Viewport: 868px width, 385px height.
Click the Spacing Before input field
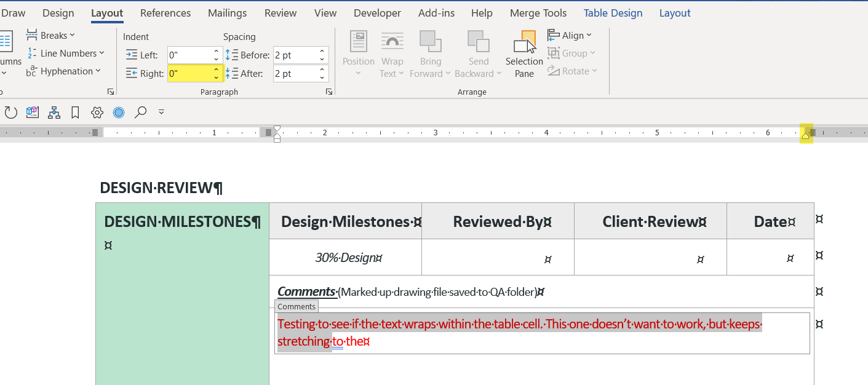[295, 55]
